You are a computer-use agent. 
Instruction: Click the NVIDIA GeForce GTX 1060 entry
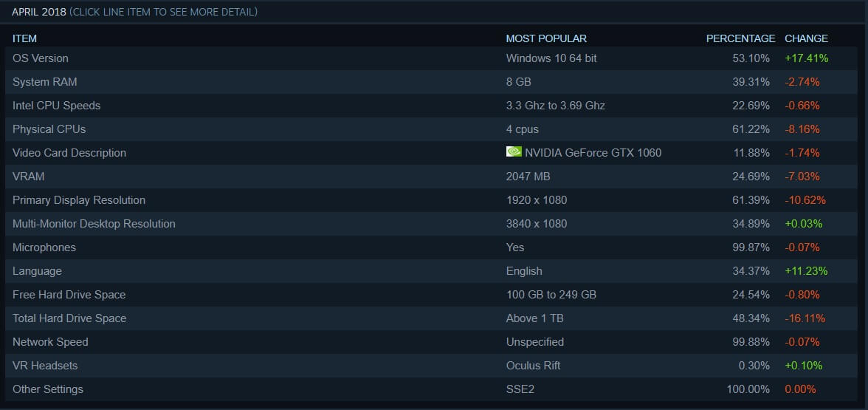click(593, 153)
